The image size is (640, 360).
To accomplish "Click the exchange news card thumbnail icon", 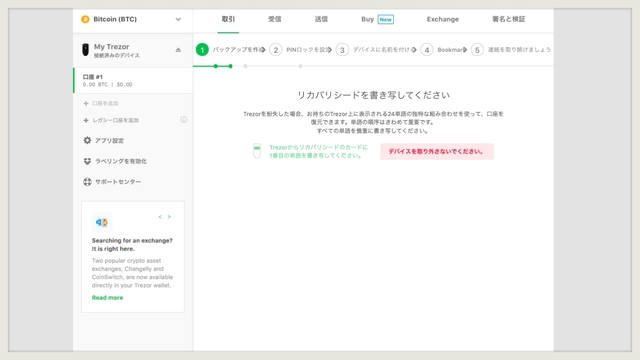I will 102,222.
